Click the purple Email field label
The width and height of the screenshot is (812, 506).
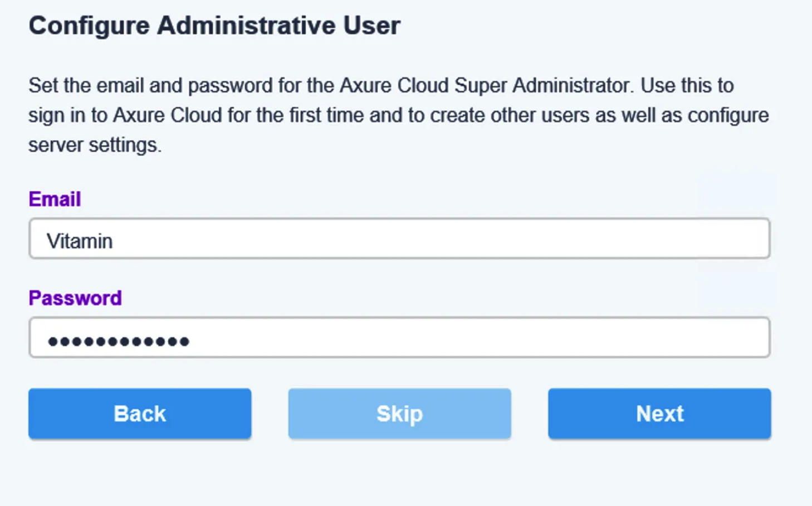coord(55,199)
